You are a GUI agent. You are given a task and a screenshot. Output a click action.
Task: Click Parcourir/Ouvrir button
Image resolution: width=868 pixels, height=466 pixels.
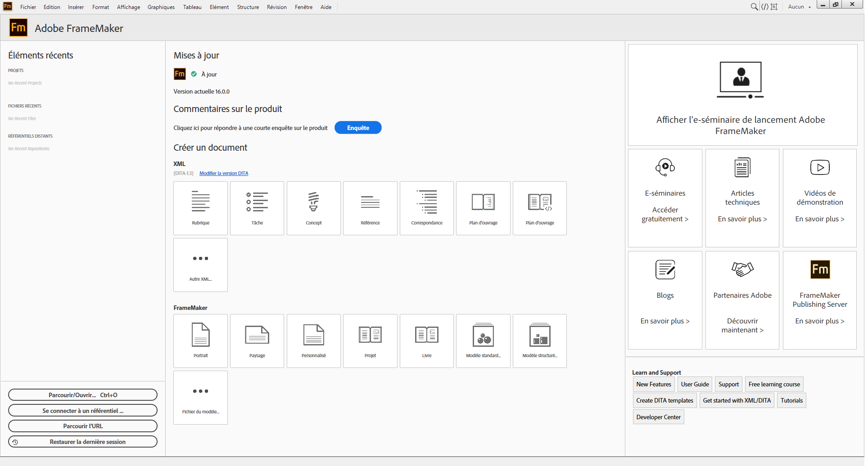(x=83, y=395)
